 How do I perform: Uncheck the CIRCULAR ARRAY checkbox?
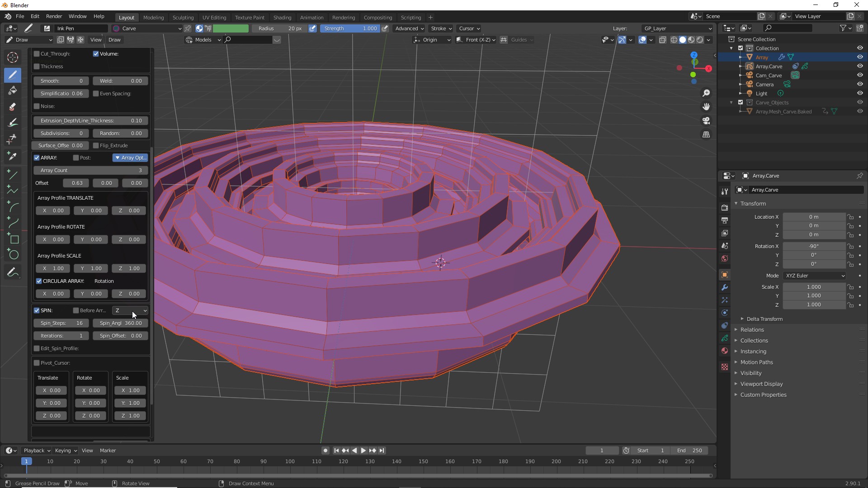pos(39,281)
